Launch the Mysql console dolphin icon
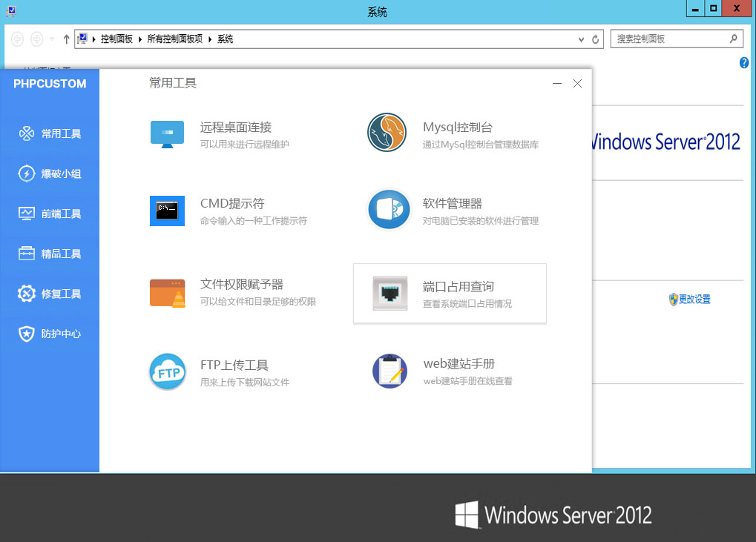Screen dimensions: 756x542 (387, 133)
